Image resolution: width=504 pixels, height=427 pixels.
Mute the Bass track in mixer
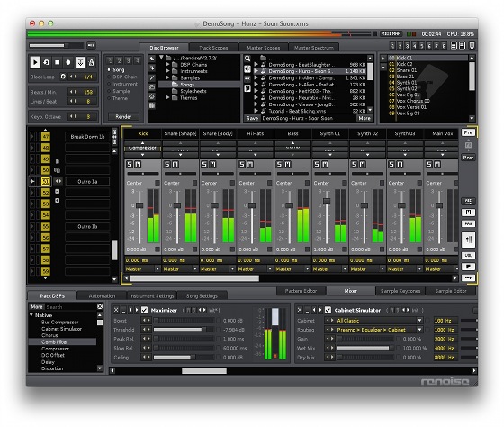pyautogui.click(x=287, y=165)
